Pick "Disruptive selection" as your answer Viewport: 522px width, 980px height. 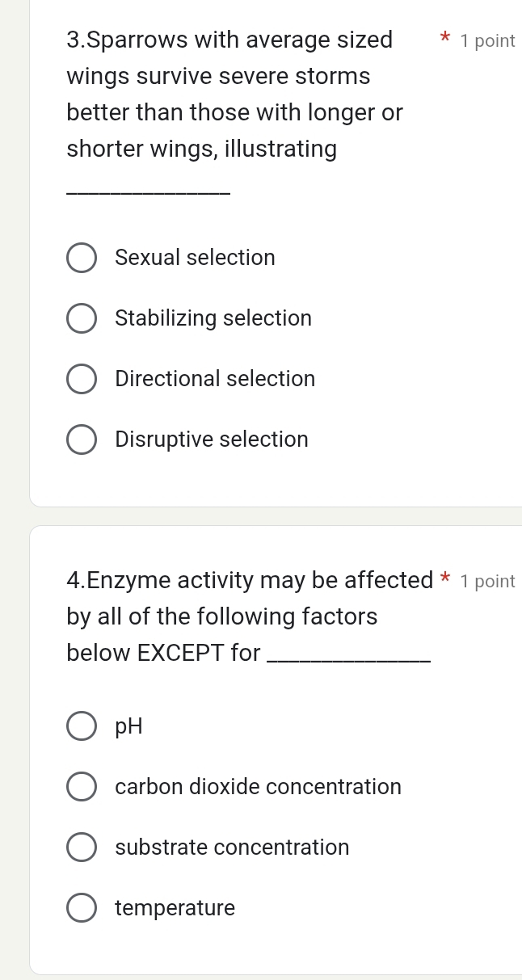[82, 439]
